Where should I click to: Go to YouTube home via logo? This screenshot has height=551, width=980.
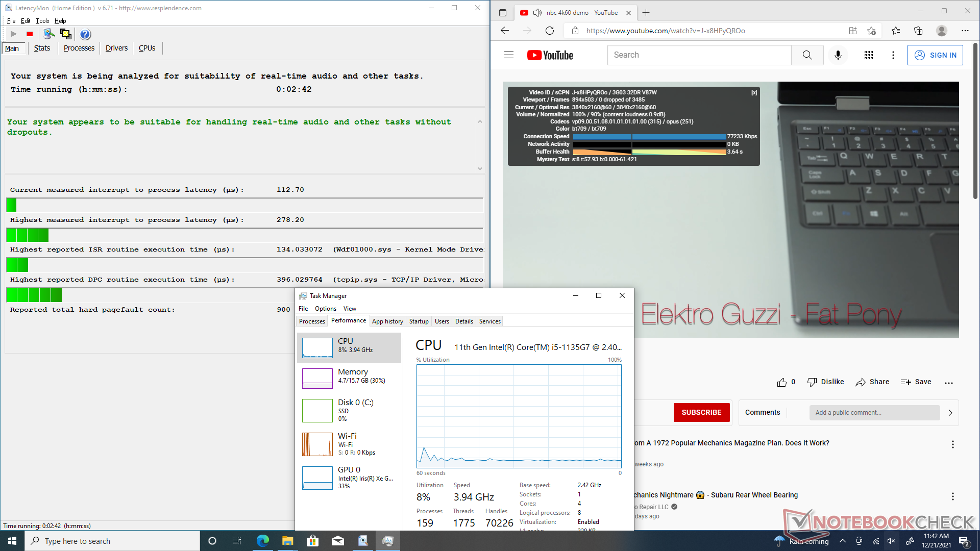(550, 55)
